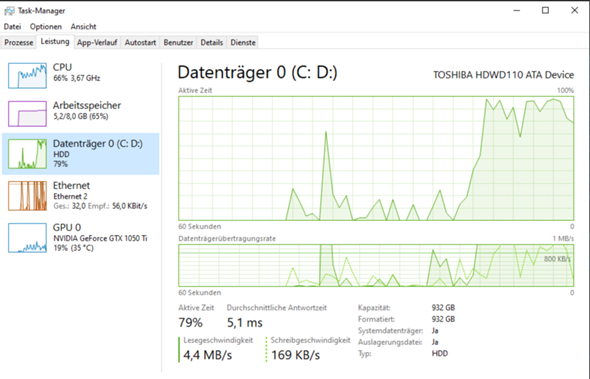The height and width of the screenshot is (379, 590).
Task: Open the Dienste tab
Action: pos(243,43)
